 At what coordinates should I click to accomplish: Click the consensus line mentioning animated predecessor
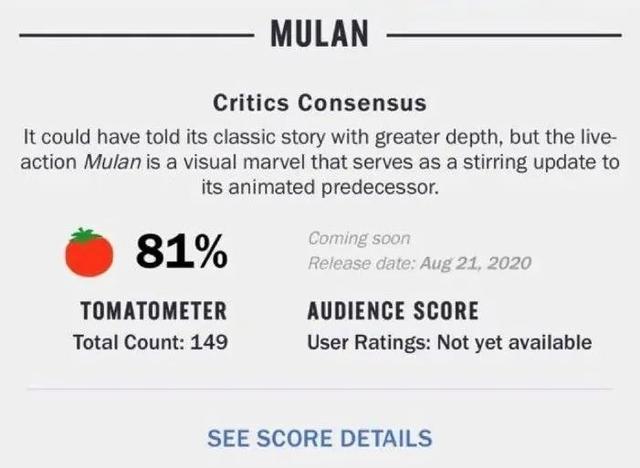pos(320,188)
